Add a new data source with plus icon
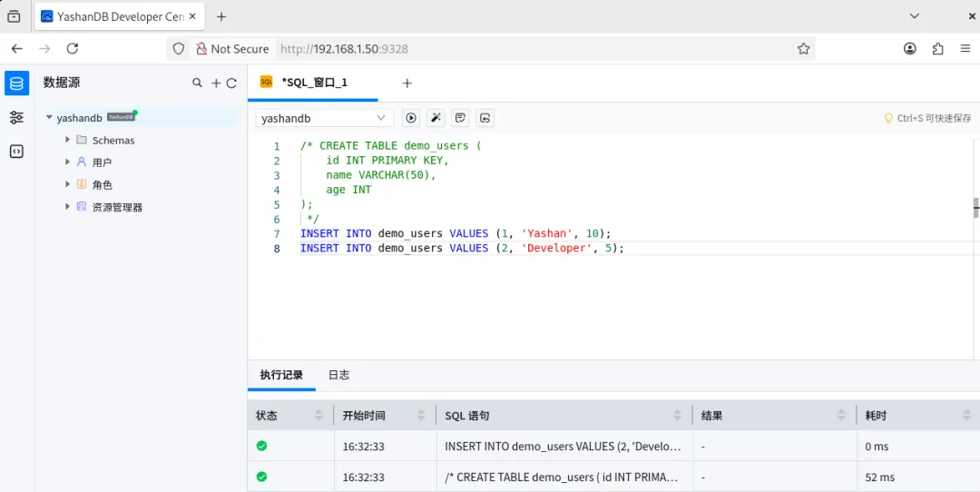 pos(216,84)
